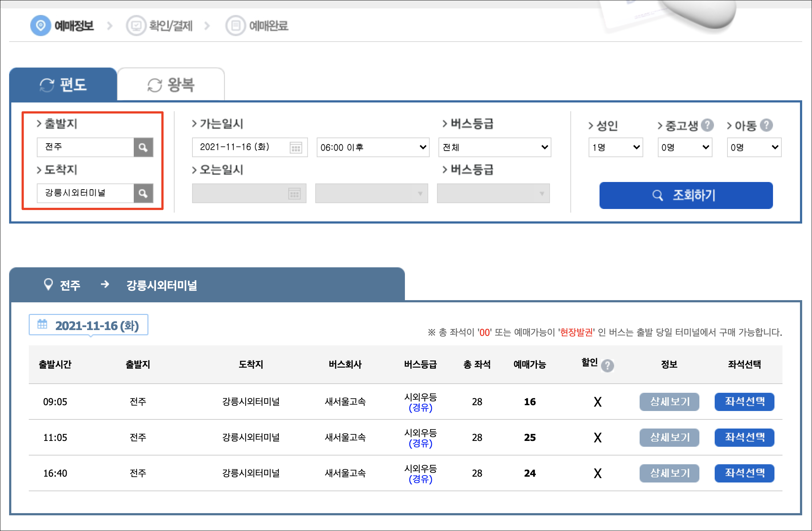
Task: Click the (경유) link in the 16:40 row
Action: click(x=420, y=479)
